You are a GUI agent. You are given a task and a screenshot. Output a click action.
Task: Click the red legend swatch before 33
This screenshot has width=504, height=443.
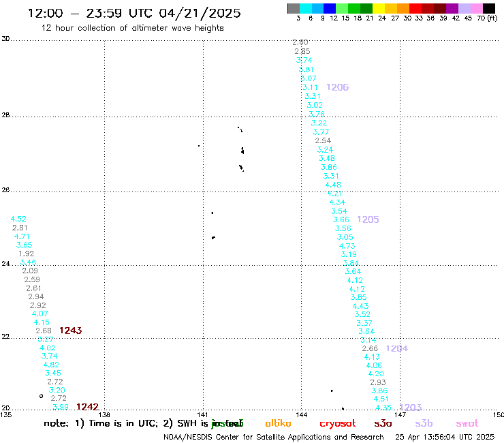[x=415, y=8]
